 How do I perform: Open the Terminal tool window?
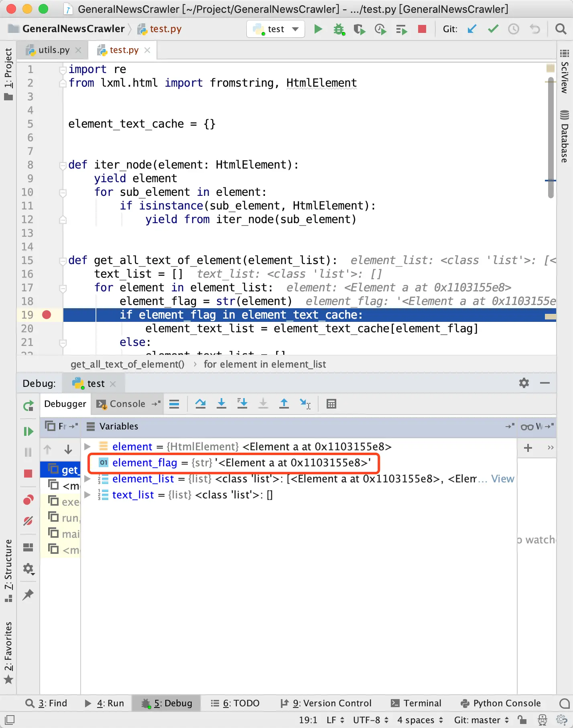point(416,703)
